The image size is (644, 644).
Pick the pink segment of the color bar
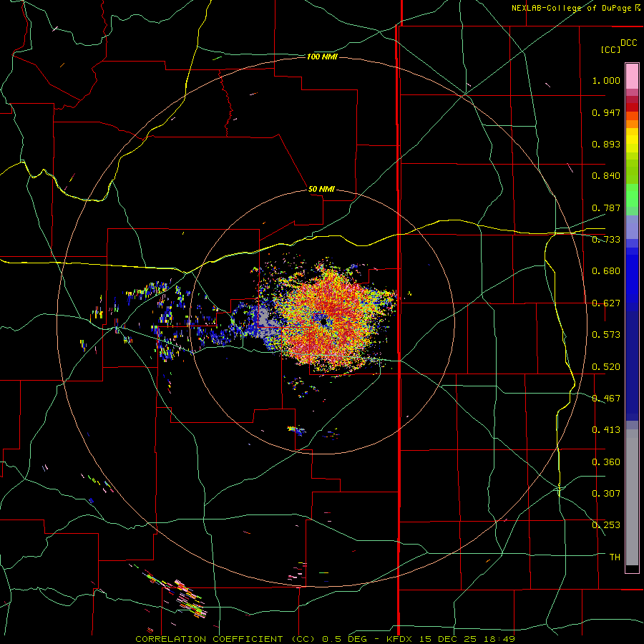coord(632,76)
